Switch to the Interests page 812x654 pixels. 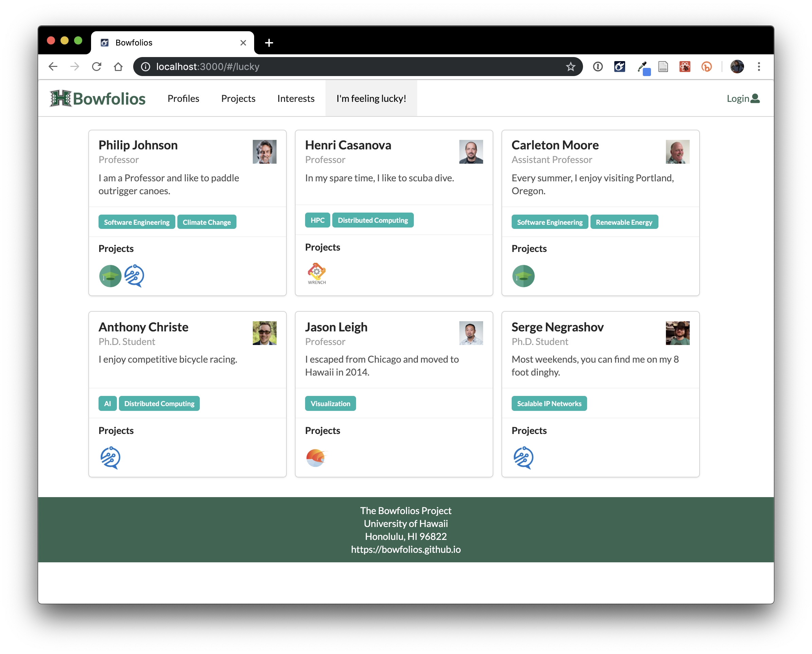click(296, 98)
